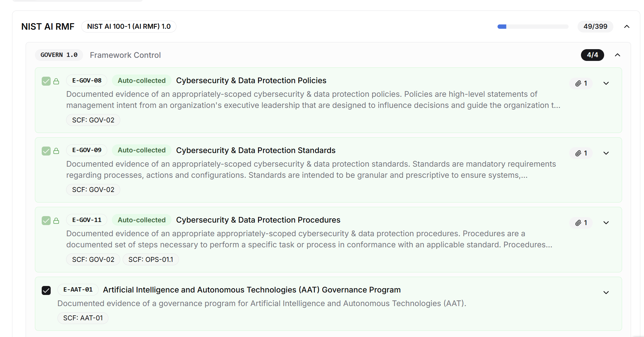Image resolution: width=644 pixels, height=337 pixels.
Task: Open attachment for Cybersecurity Procedures evidence
Action: (581, 223)
